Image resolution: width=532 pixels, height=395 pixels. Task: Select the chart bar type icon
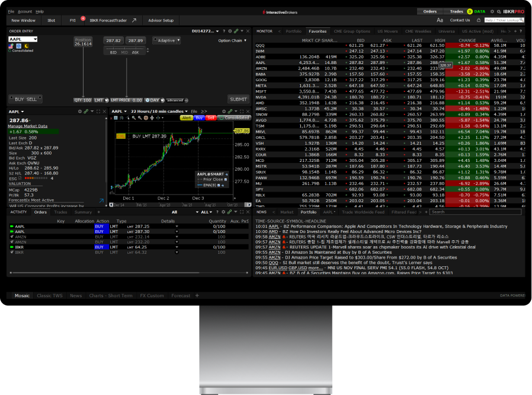121,118
